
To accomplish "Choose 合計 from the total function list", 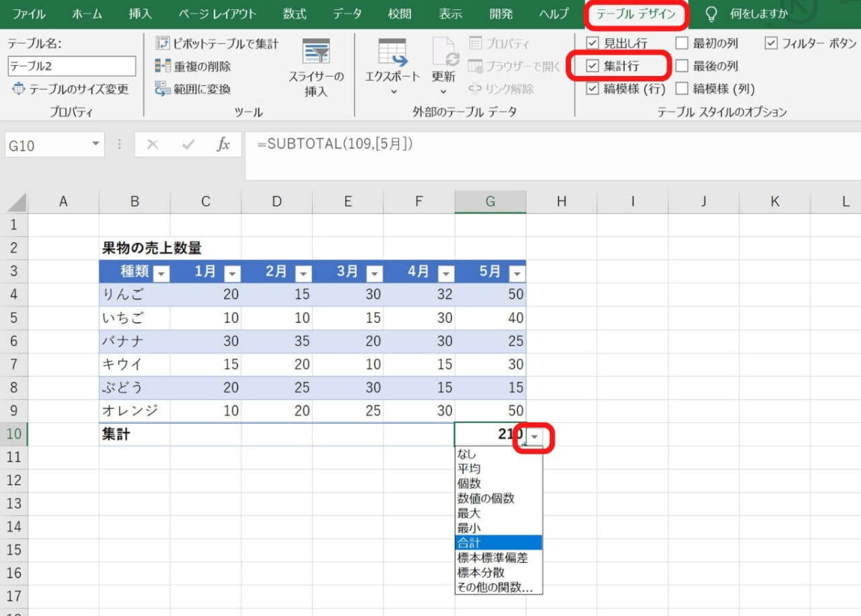I will tap(499, 543).
